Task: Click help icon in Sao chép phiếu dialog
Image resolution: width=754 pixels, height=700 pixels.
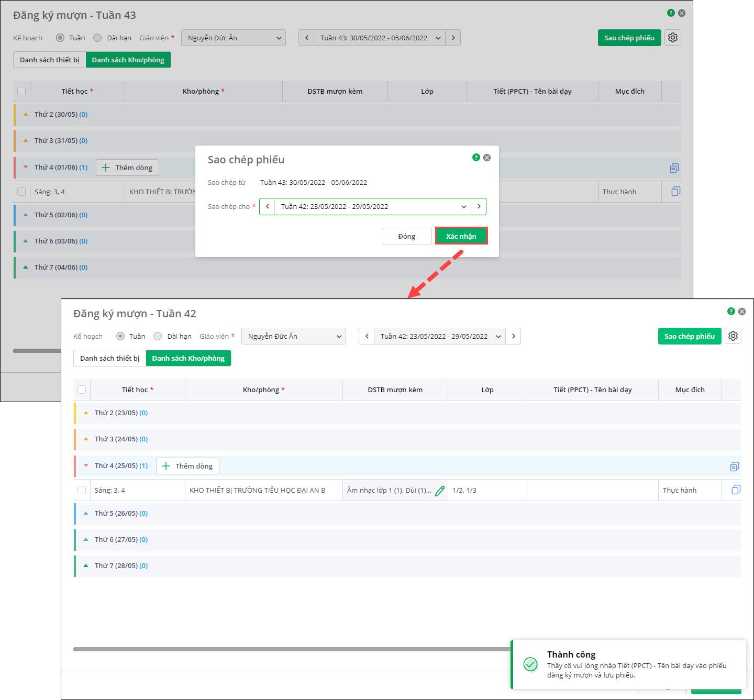Action: pos(476,157)
